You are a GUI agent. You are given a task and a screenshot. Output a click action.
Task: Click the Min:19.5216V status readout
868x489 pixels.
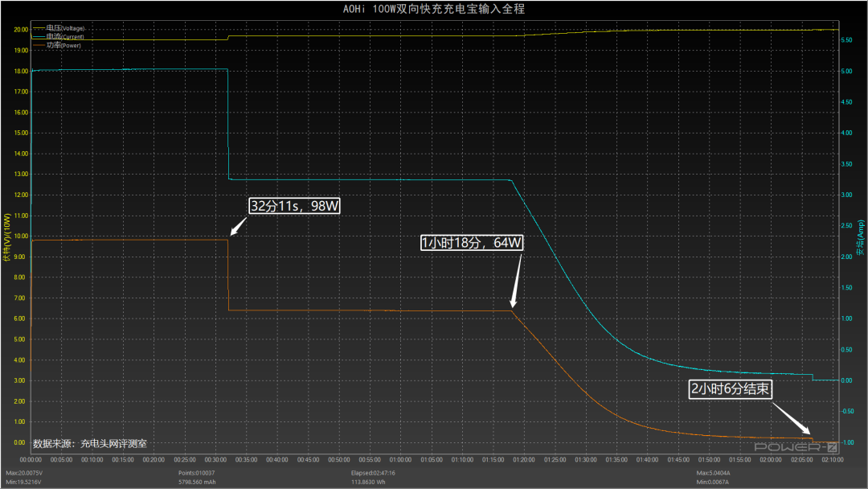click(x=24, y=483)
